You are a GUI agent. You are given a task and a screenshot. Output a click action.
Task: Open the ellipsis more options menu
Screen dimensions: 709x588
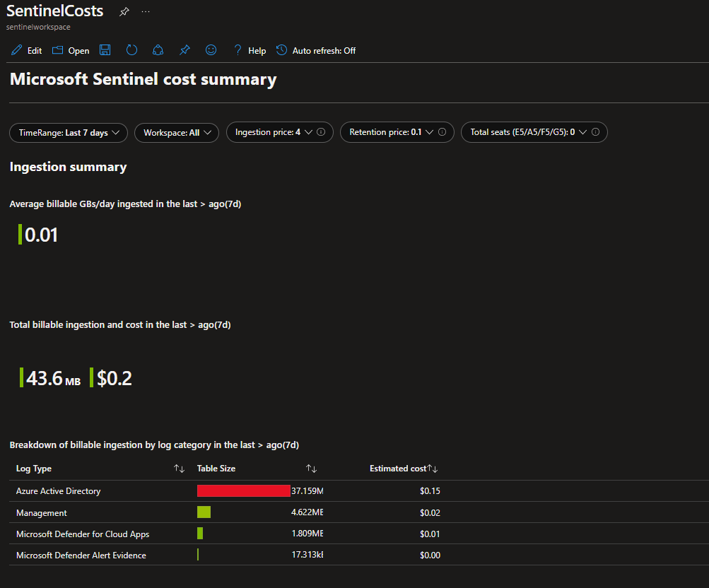tap(146, 12)
